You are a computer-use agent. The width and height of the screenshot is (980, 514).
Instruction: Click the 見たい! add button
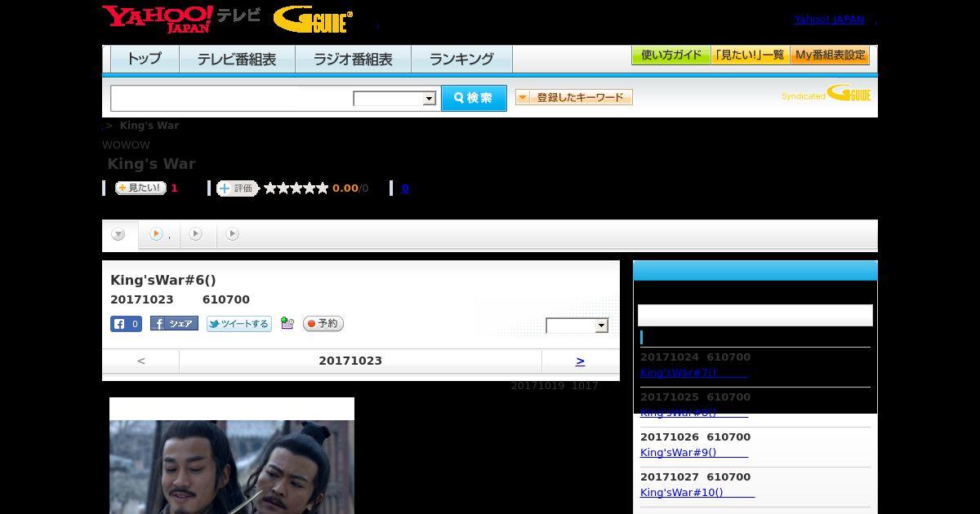pyautogui.click(x=140, y=188)
